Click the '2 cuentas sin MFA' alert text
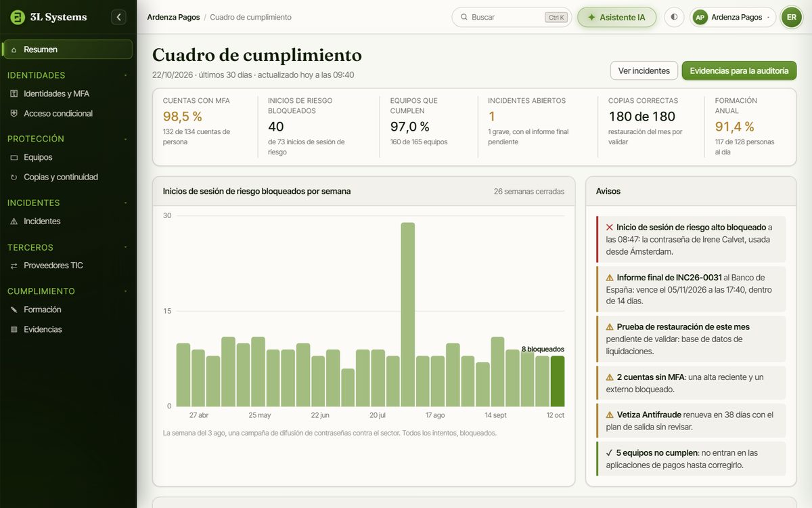 (650, 377)
